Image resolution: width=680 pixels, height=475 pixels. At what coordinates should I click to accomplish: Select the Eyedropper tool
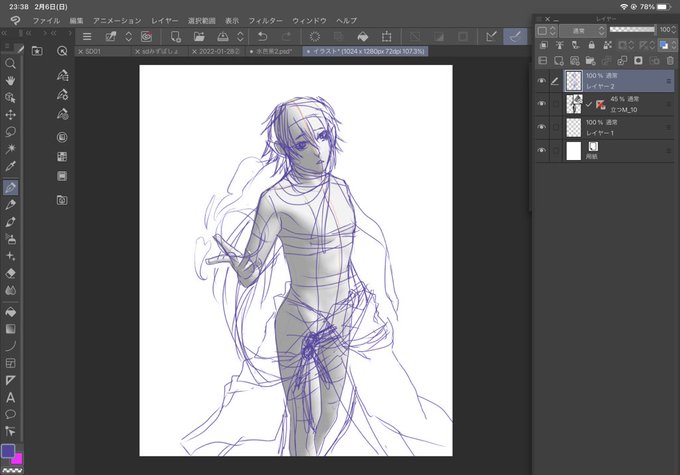pyautogui.click(x=10, y=166)
